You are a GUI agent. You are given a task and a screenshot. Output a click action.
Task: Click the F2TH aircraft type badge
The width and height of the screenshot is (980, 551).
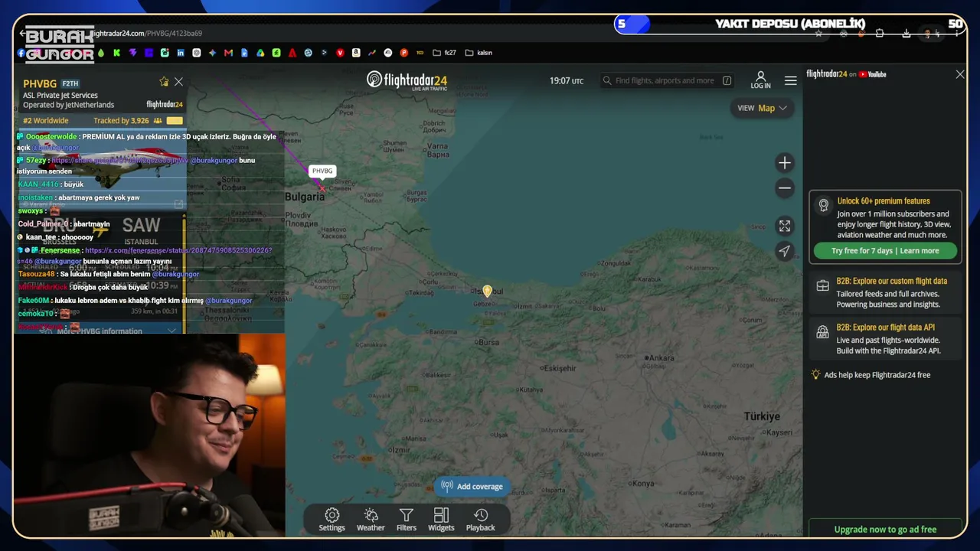click(x=70, y=83)
